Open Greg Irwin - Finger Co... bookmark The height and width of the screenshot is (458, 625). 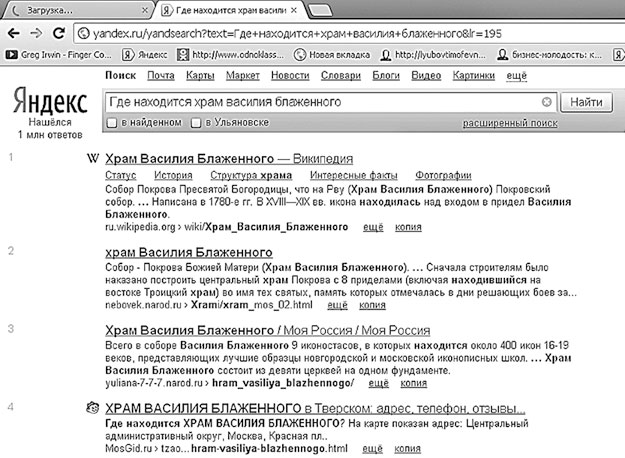(59, 55)
